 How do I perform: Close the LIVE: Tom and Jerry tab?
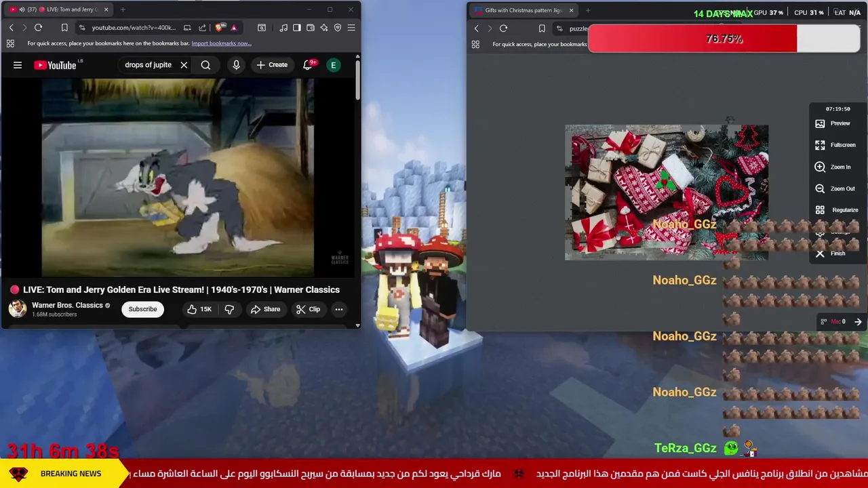point(106,9)
